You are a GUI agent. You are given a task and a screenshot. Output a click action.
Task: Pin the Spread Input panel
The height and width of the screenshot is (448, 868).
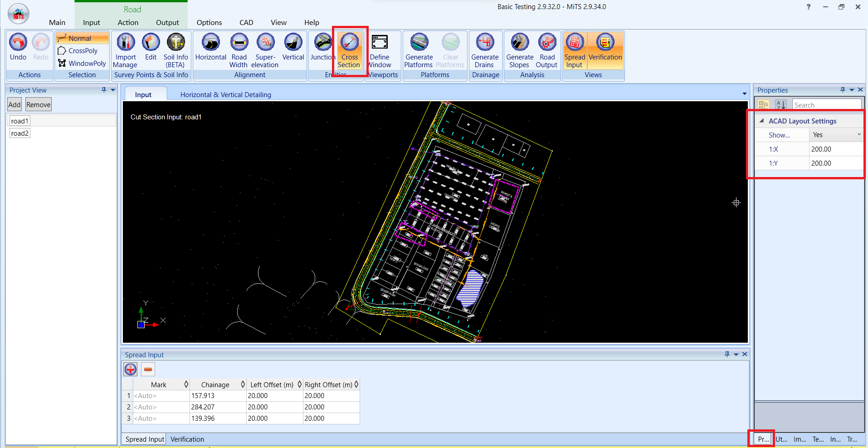727,354
